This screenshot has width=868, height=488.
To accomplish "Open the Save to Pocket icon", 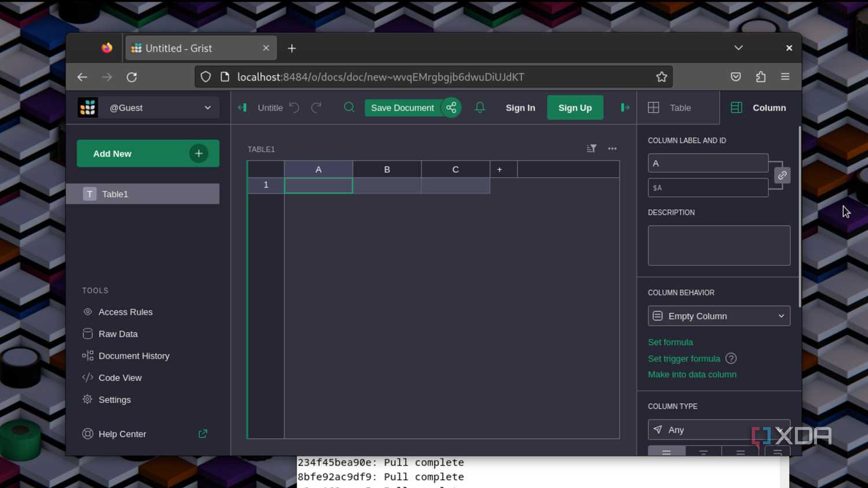I will [x=735, y=77].
